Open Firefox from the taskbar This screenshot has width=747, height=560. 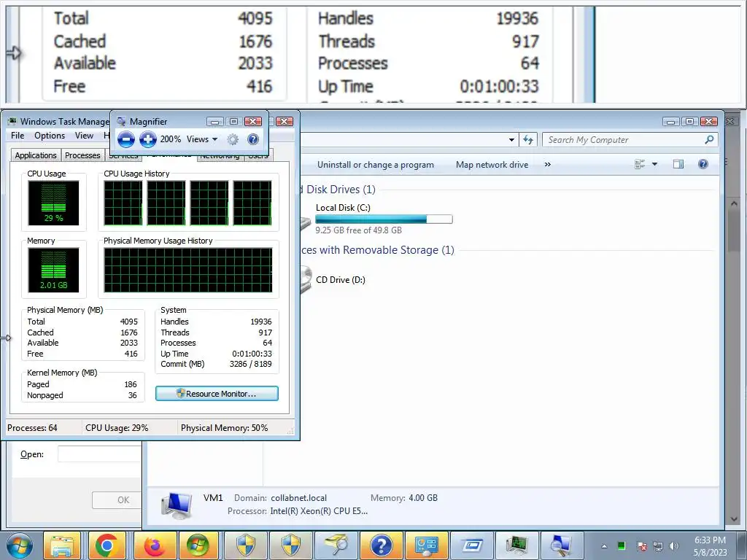[x=153, y=545]
